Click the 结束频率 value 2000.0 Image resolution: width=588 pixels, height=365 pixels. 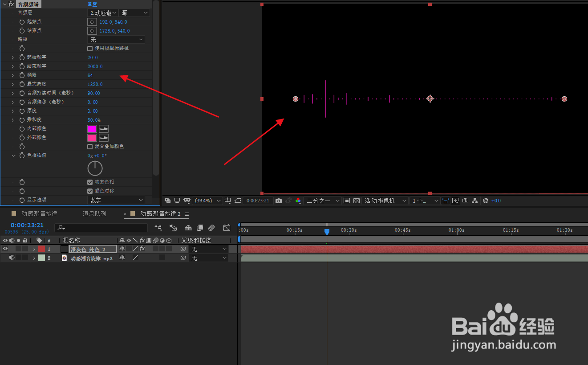[95, 66]
